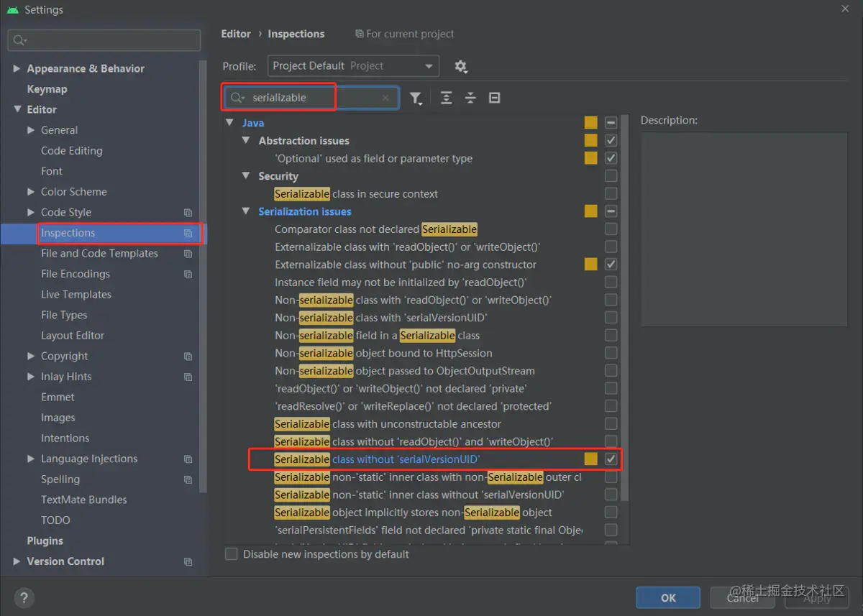Click the project icon beside File and Code Templates
Screen dimensions: 863x616
pyautogui.click(x=188, y=254)
